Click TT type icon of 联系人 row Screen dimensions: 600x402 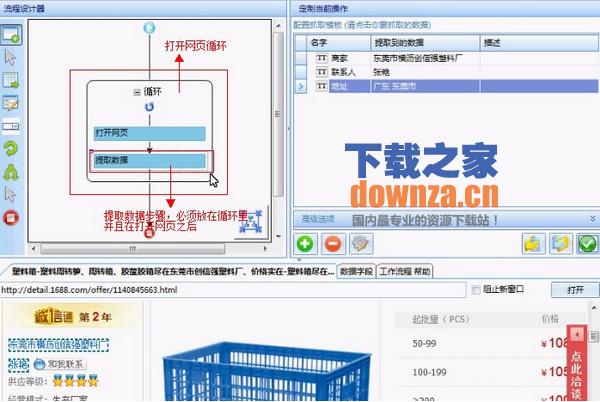tap(322, 72)
